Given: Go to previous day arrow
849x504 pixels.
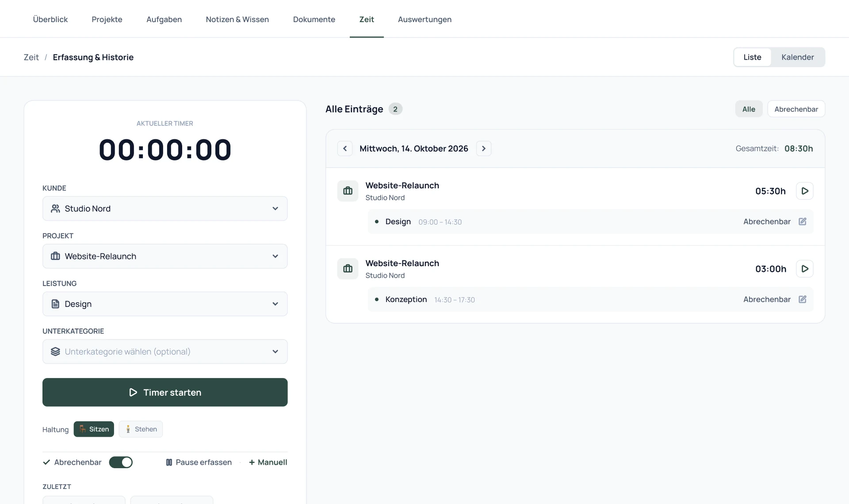Looking at the screenshot, I should tap(345, 149).
